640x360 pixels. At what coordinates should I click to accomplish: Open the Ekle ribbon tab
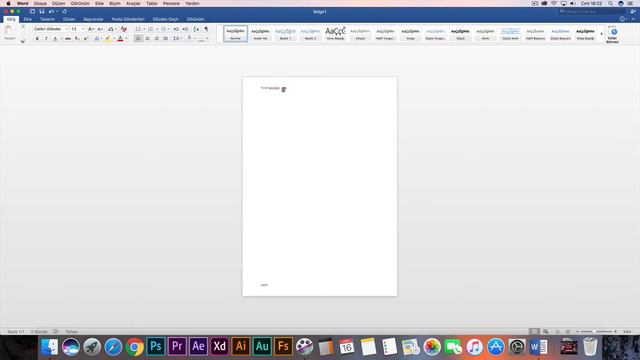tap(27, 19)
